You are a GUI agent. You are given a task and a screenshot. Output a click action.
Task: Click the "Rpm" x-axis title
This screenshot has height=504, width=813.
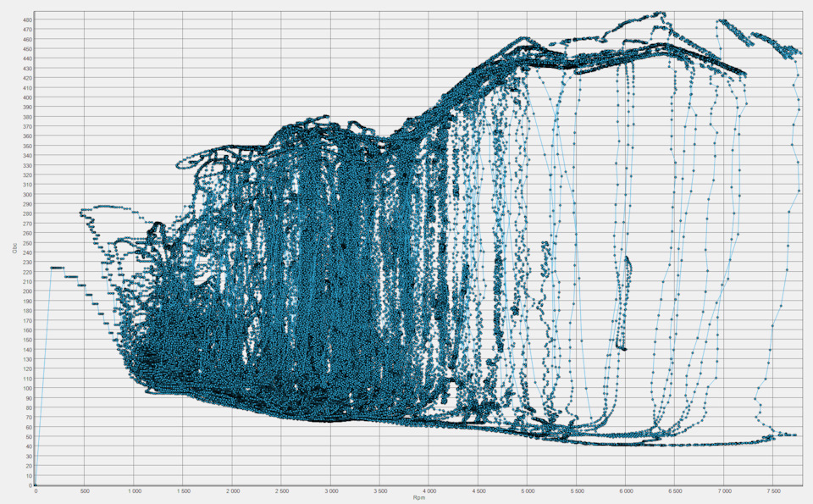tap(419, 498)
